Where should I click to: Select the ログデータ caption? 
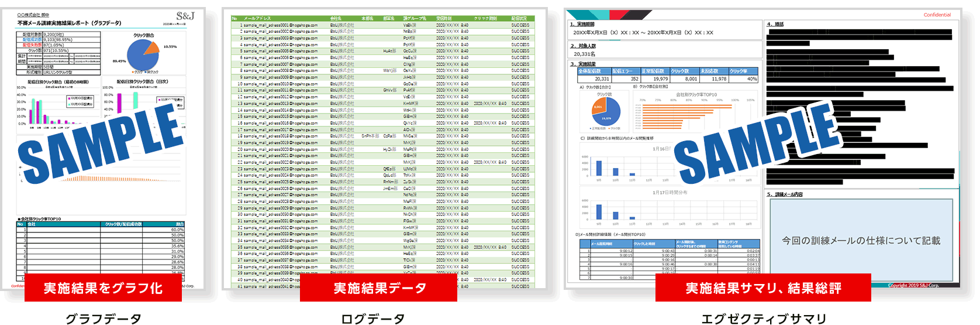[373, 318]
